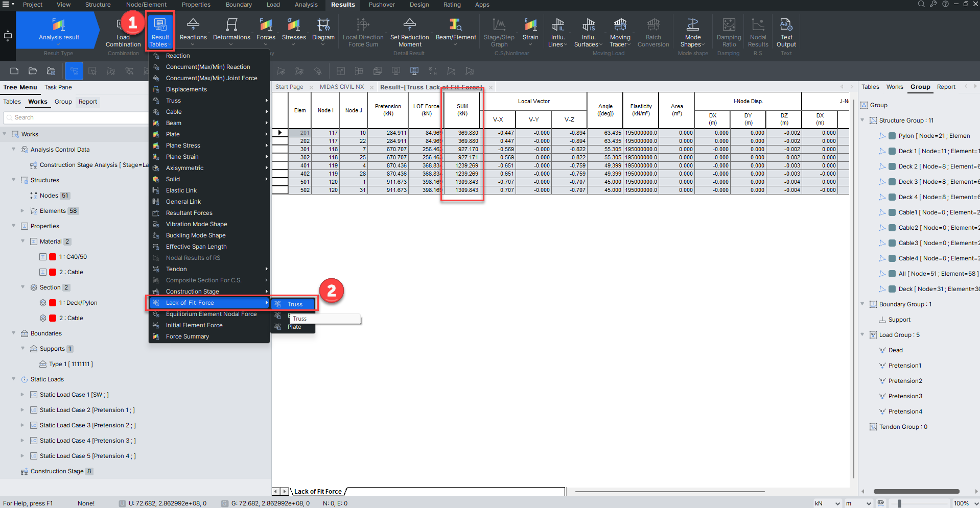Open Beam/Element detail result

point(456,31)
